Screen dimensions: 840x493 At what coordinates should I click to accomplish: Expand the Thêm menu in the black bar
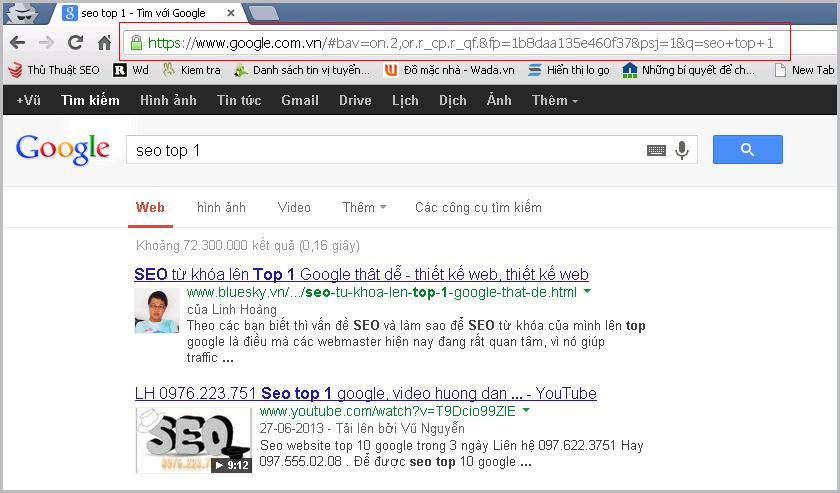[x=554, y=100]
